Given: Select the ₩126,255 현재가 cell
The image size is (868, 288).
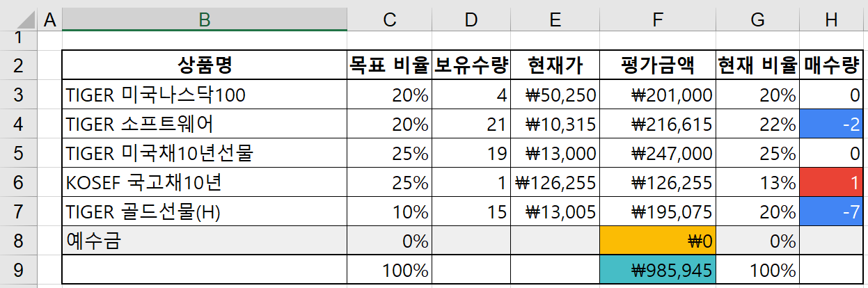Looking at the screenshot, I should pos(555,182).
